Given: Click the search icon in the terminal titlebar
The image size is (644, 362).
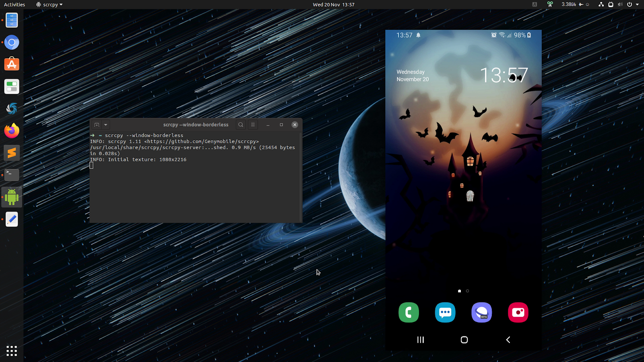Looking at the screenshot, I should coord(240,125).
